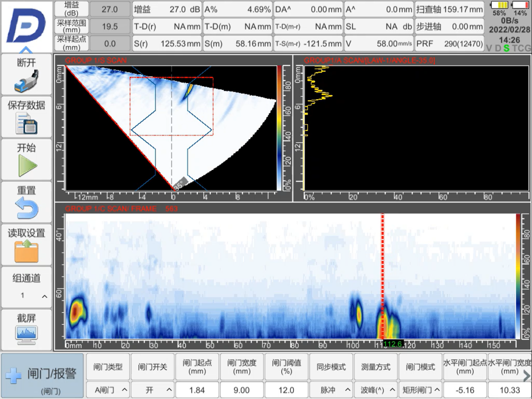
Task: Select the gain (dB) value field 27.0
Action: [x=110, y=9]
